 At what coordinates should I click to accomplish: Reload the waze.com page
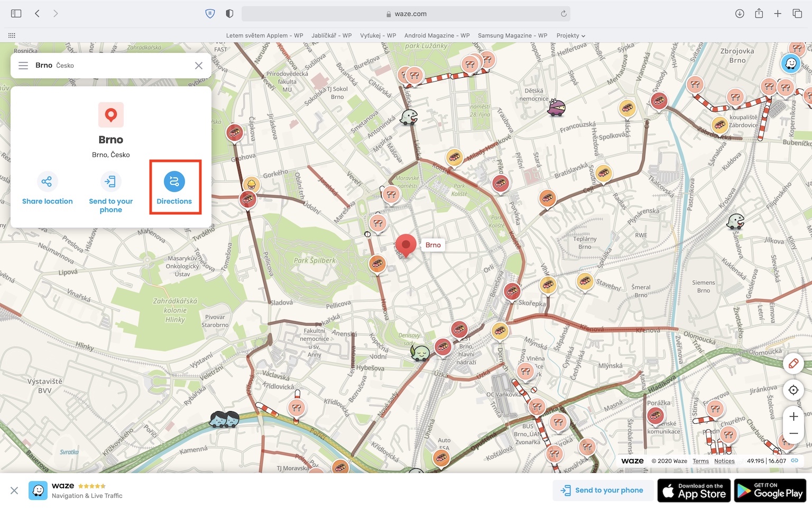(564, 14)
